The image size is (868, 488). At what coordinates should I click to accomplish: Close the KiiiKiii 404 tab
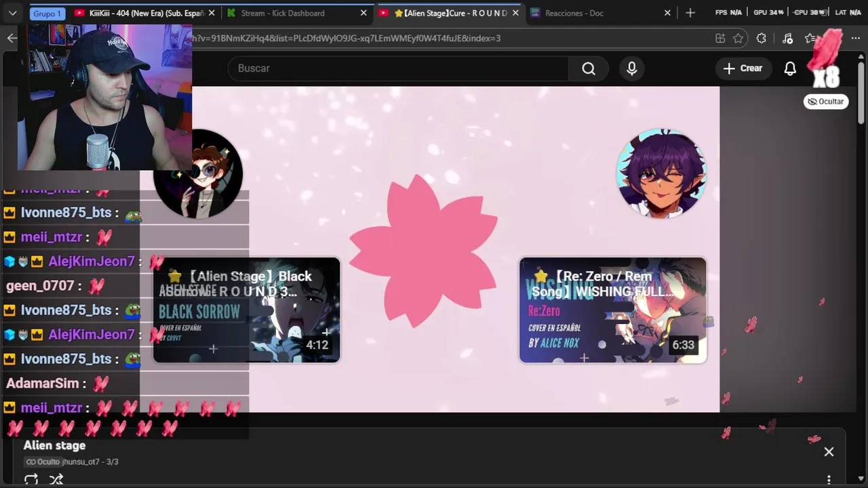[212, 13]
